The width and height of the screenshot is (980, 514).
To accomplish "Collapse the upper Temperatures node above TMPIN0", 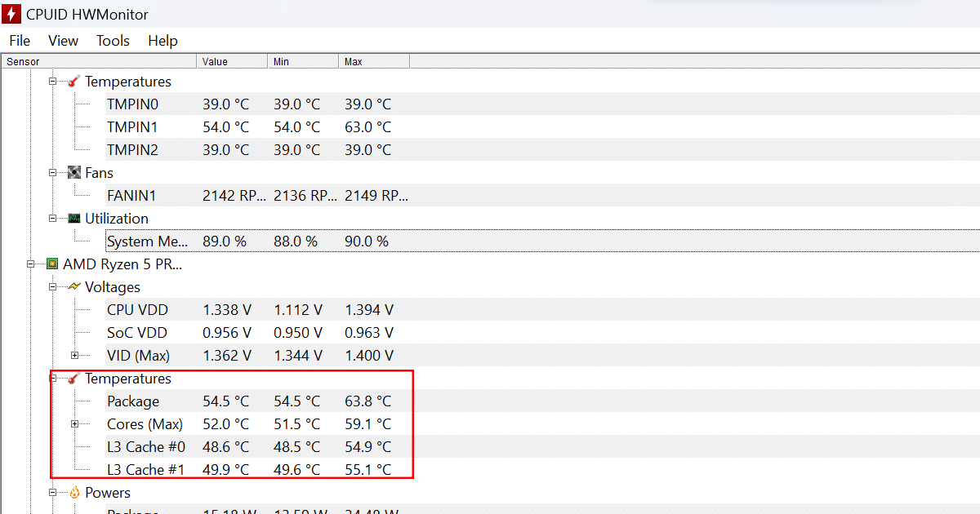I will coord(52,82).
